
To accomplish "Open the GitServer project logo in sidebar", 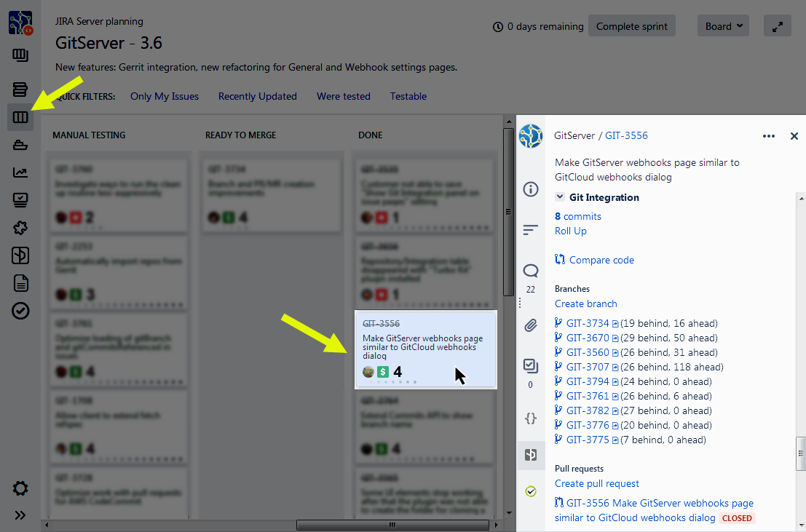I will click(20, 23).
